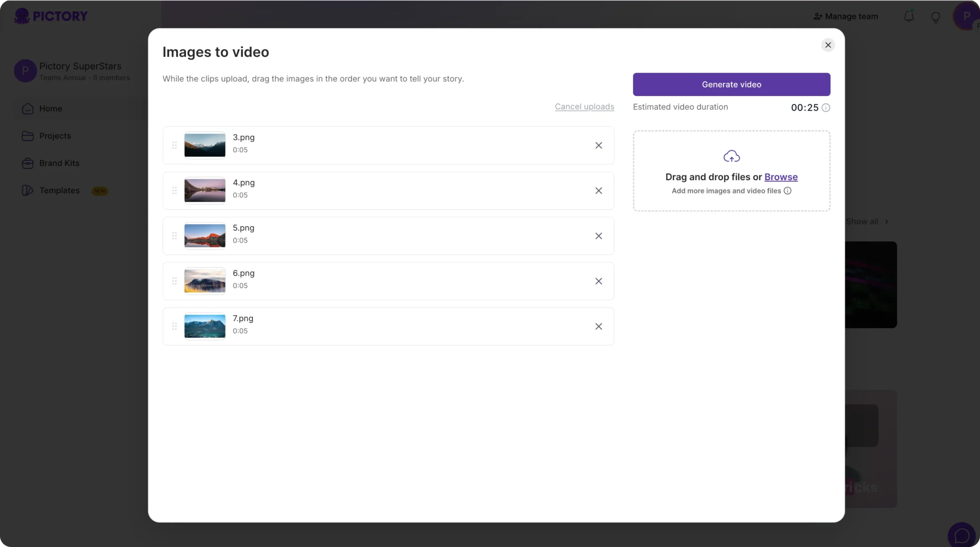Screen dimensions: 980x547
Task: Click the lightbulb tips icon
Action: (x=935, y=17)
